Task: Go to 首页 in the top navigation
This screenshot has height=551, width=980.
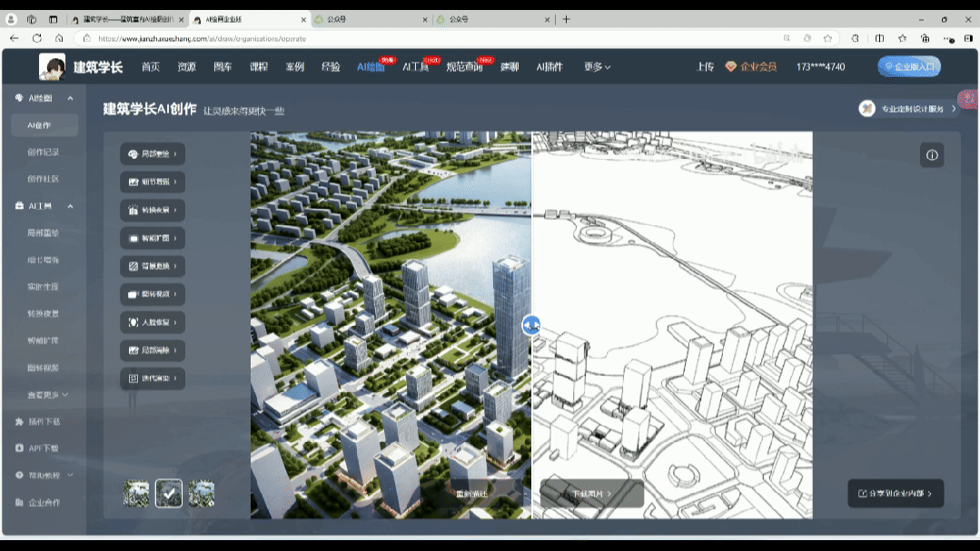Action: tap(151, 67)
